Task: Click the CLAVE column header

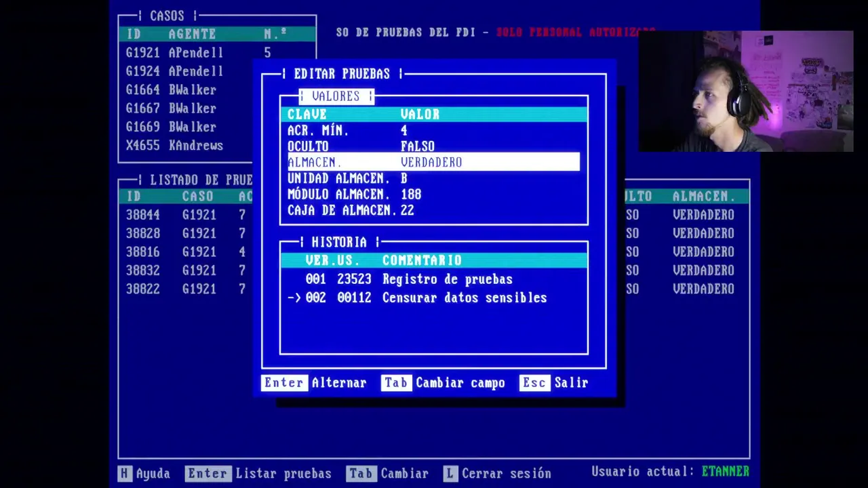Action: pyautogui.click(x=307, y=114)
